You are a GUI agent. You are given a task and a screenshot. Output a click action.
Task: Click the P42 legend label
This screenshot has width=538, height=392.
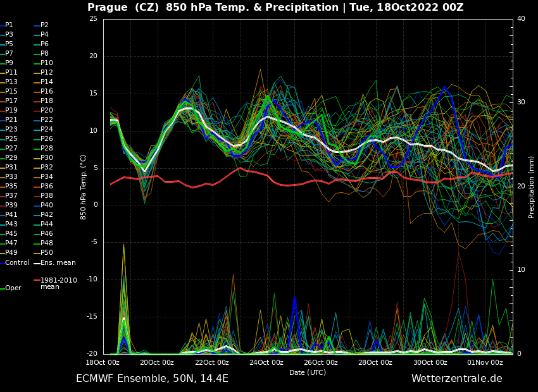tap(47, 214)
